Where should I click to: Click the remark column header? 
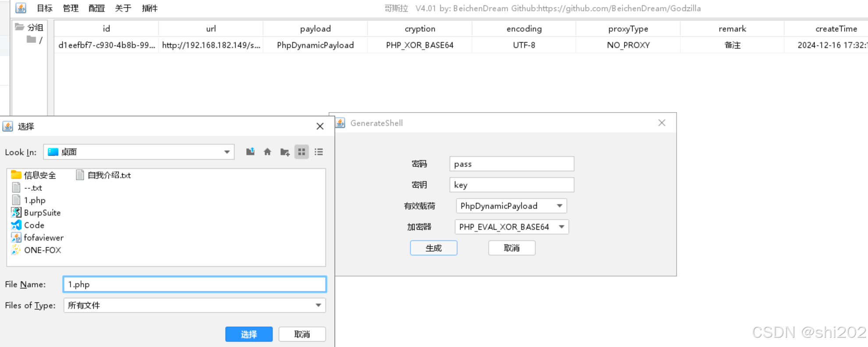[x=732, y=29]
